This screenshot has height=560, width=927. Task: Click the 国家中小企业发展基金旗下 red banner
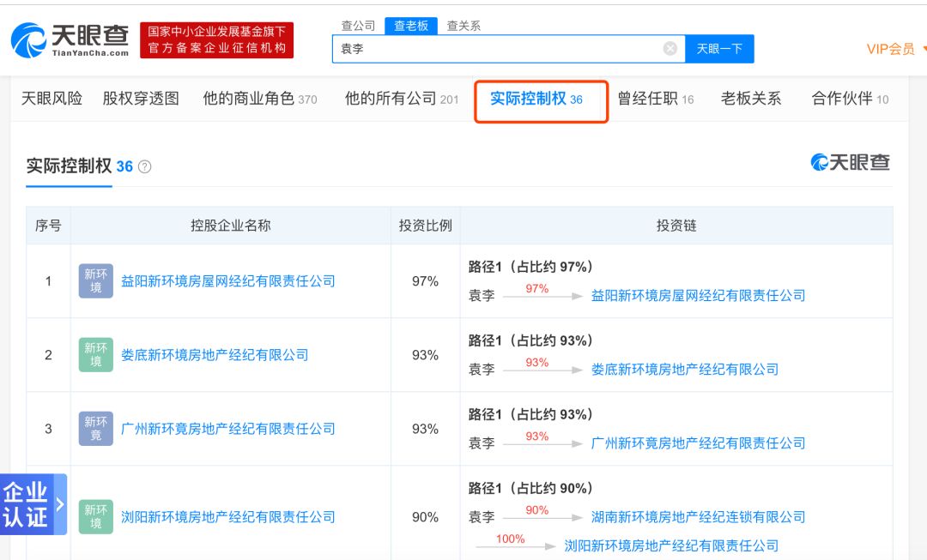pos(217,40)
